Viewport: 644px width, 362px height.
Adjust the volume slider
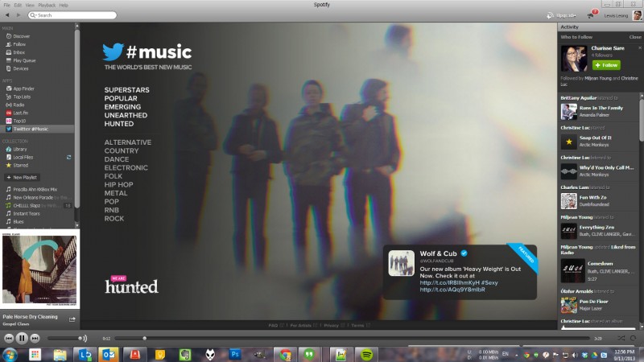coord(66,338)
